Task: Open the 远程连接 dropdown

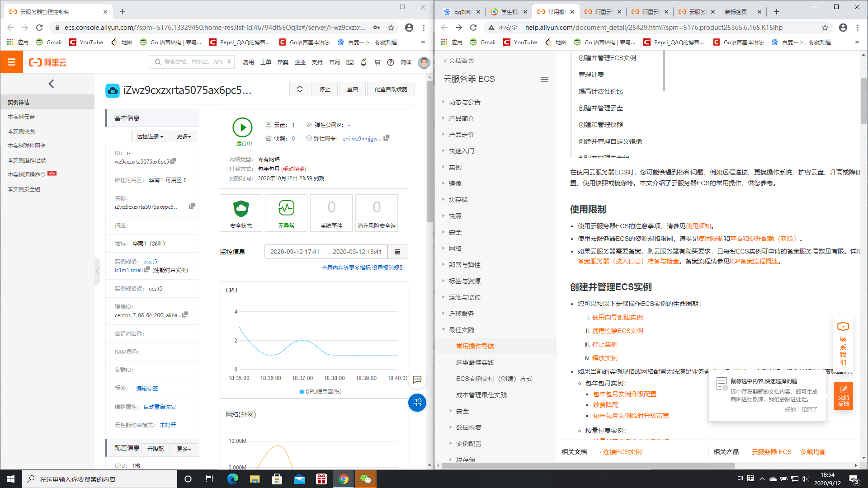Action: [150, 136]
